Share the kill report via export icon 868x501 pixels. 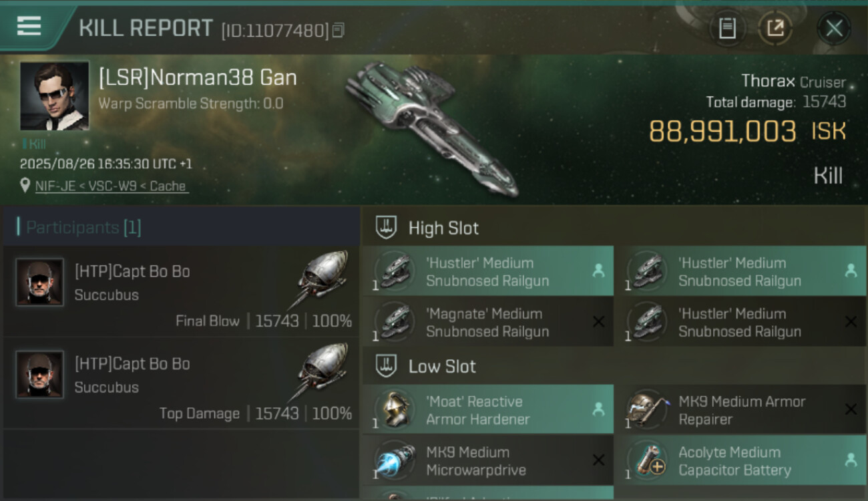pos(775,28)
